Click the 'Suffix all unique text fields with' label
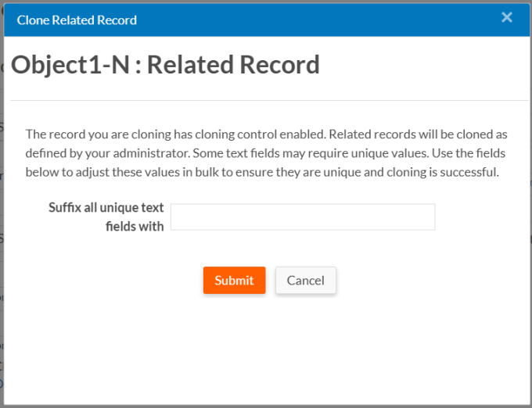 (106, 217)
